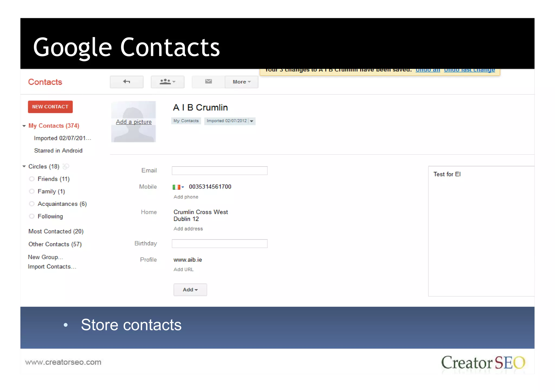Screen dimensions: 555x392
Task: Click Add a picture on the avatar
Action: (x=134, y=122)
